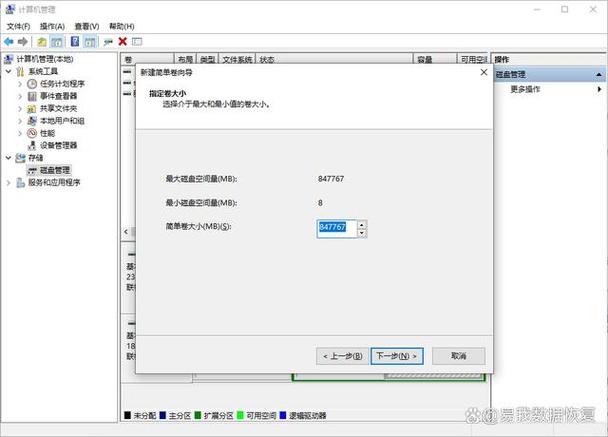The image size is (608, 437).
Task: Click the volume list scroll-left arrow
Action: tap(126, 231)
